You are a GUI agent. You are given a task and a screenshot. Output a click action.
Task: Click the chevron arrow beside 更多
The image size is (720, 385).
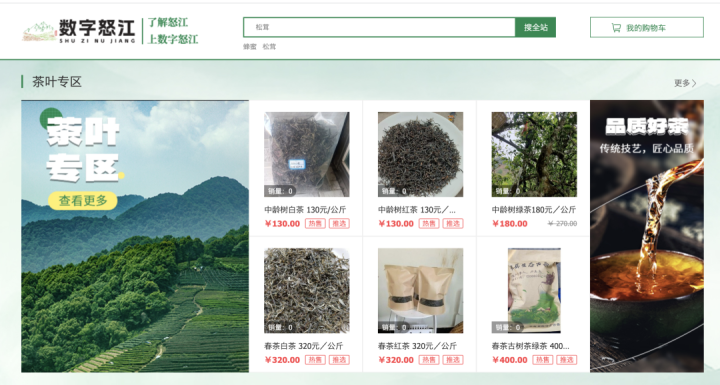pyautogui.click(x=694, y=83)
